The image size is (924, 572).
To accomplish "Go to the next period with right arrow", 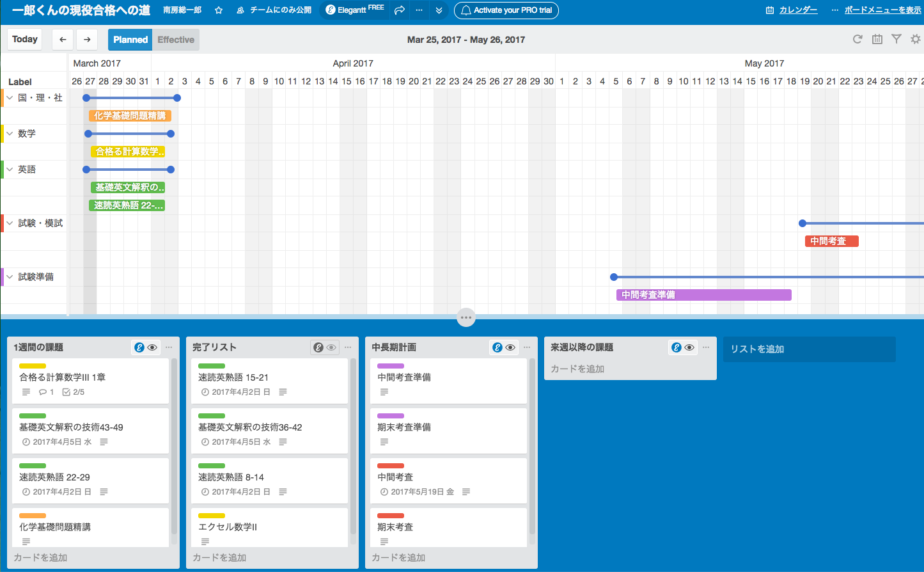I will point(87,39).
